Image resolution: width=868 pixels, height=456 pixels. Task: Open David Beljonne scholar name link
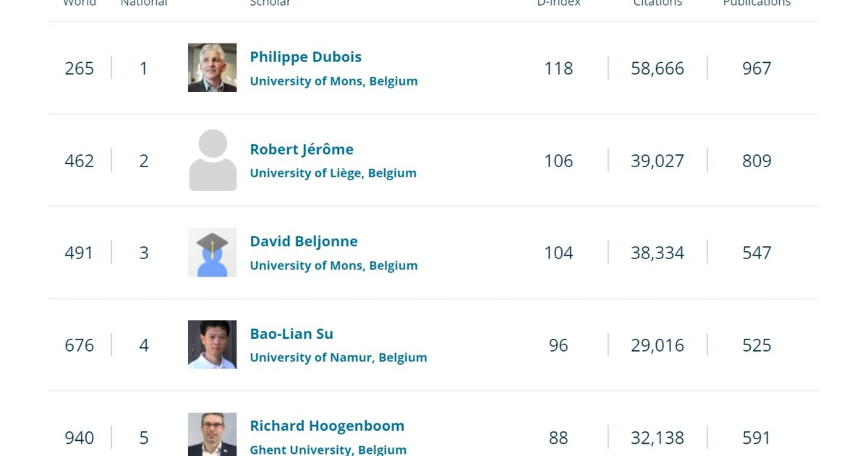tap(304, 241)
